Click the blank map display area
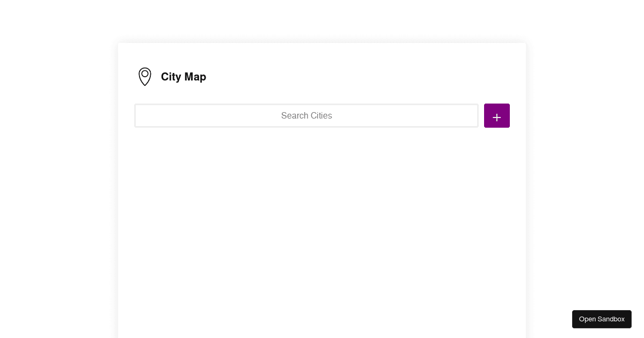 point(322,231)
